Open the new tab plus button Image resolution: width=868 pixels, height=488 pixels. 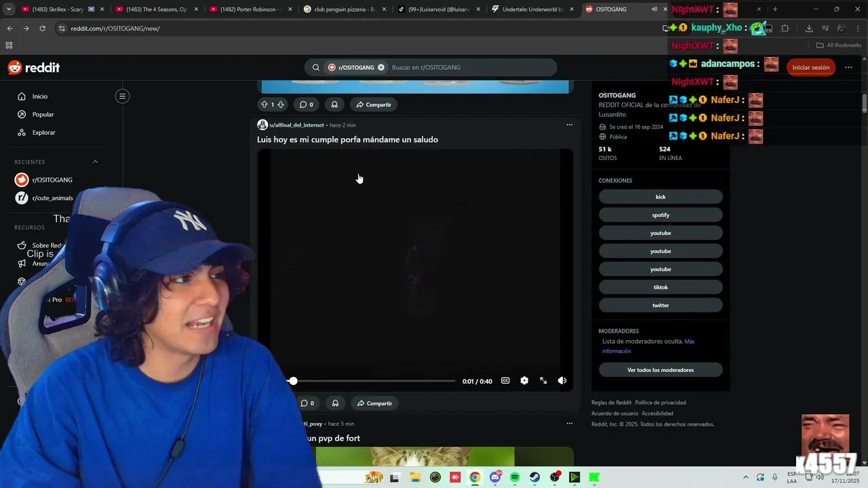click(775, 9)
